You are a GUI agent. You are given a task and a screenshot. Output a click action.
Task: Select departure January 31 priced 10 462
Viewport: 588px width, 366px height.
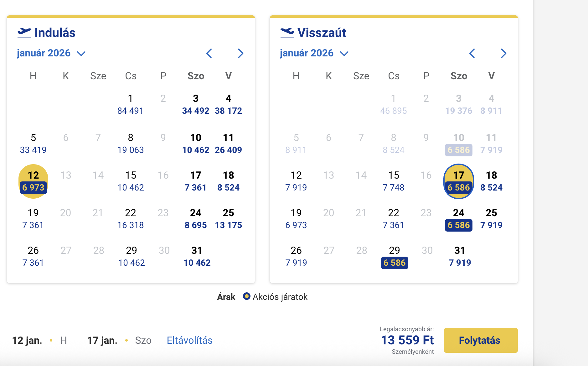click(197, 257)
